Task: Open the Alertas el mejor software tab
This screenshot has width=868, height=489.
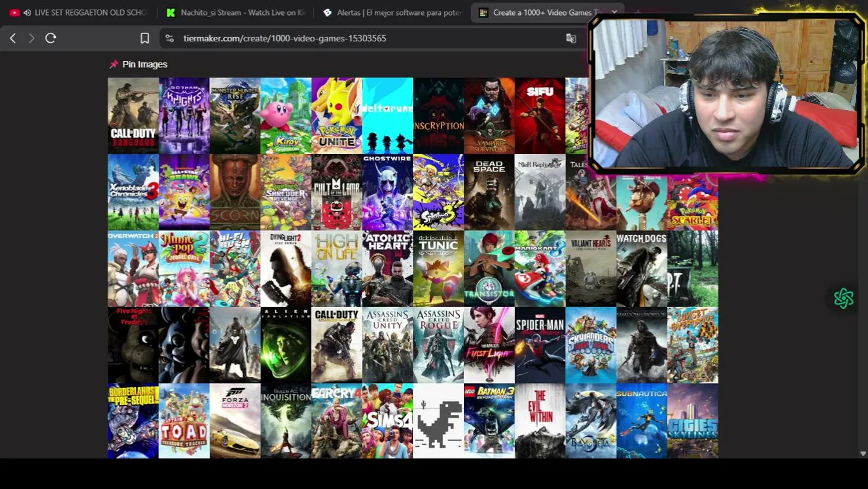Action: click(392, 12)
